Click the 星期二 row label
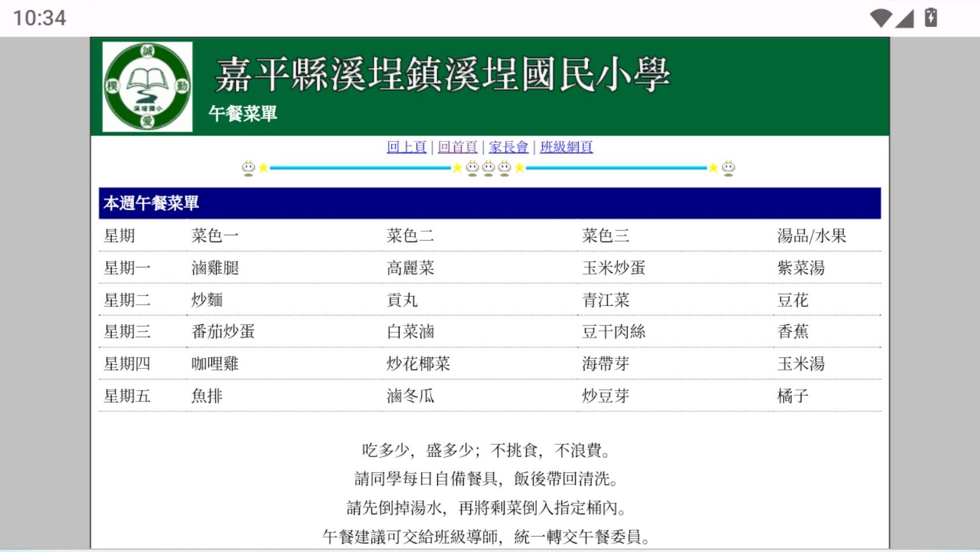The image size is (980, 552). click(x=127, y=300)
